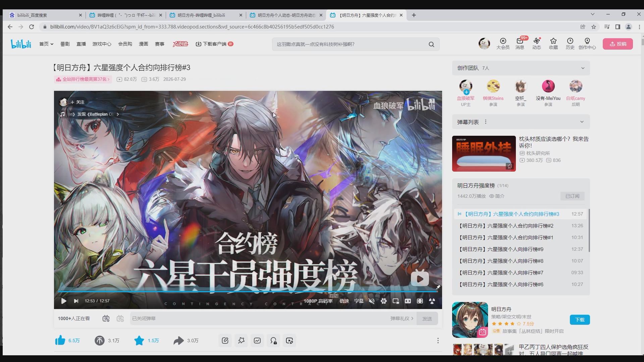Click the pink 投稿 upload button
This screenshot has width=644, height=362.
point(618,44)
